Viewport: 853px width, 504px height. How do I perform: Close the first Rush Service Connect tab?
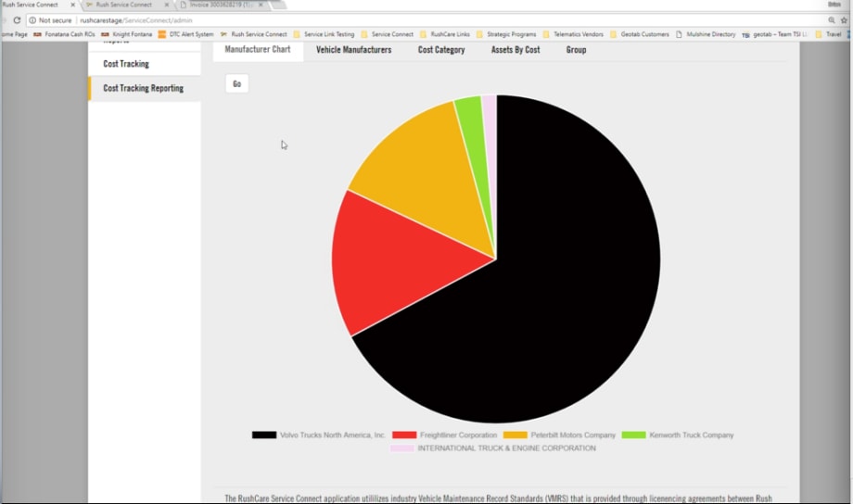click(x=73, y=5)
